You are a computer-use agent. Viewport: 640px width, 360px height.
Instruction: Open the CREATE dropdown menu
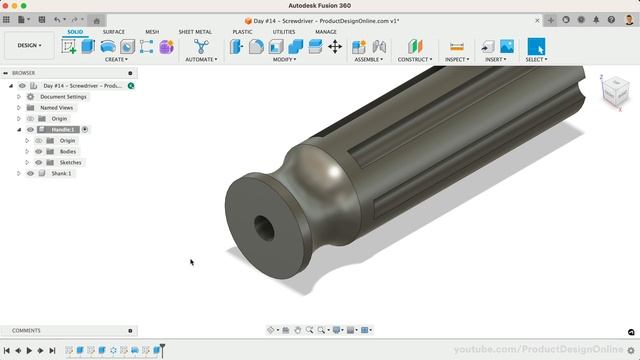[x=116, y=60]
